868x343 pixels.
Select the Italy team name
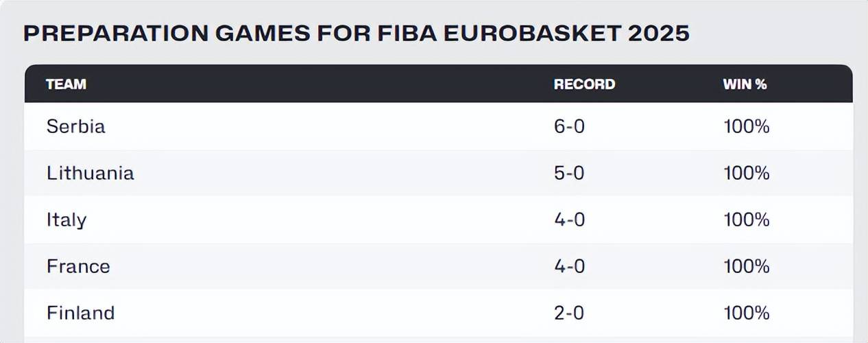tap(67, 220)
